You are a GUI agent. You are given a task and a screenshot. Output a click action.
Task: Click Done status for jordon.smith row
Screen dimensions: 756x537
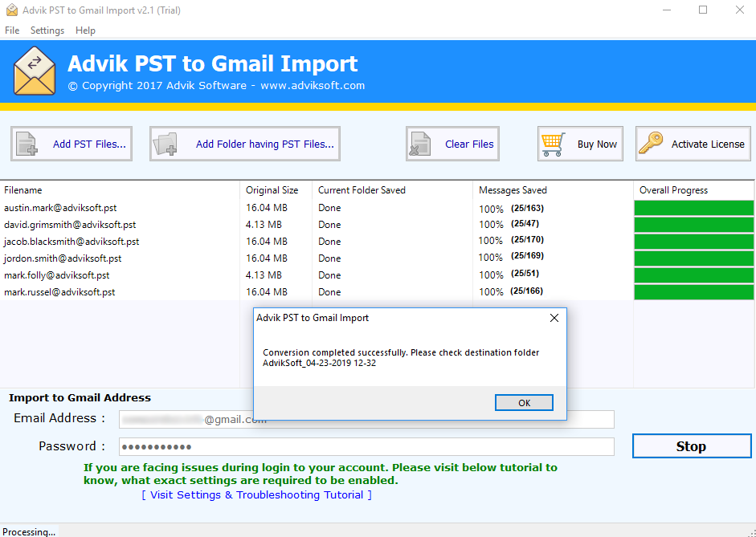click(329, 258)
